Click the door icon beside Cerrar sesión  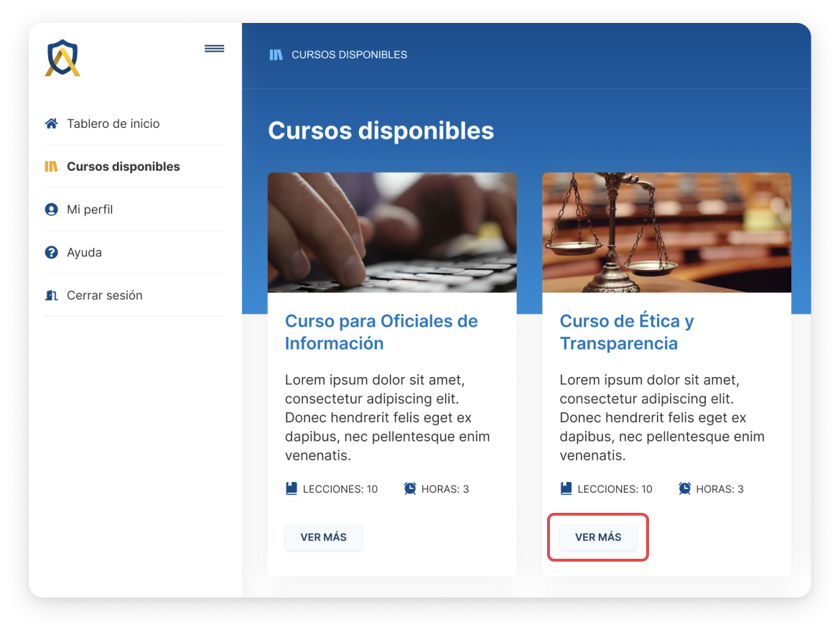[x=52, y=295]
